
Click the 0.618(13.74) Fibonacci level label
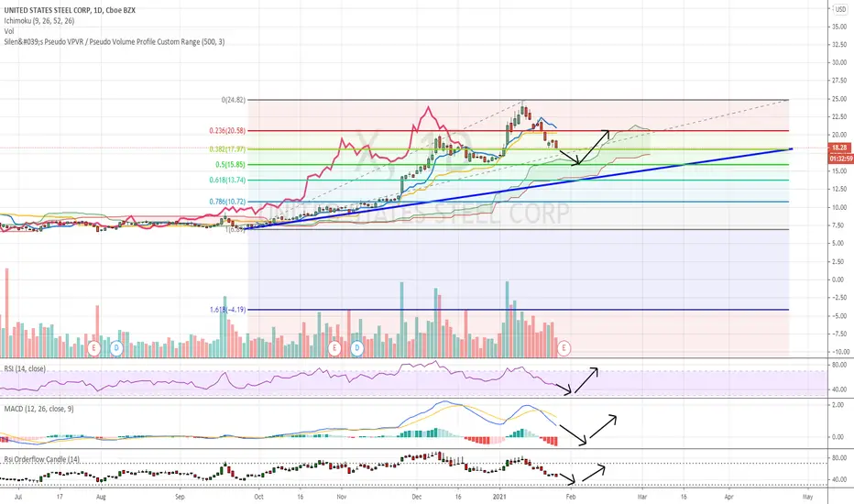coord(227,180)
